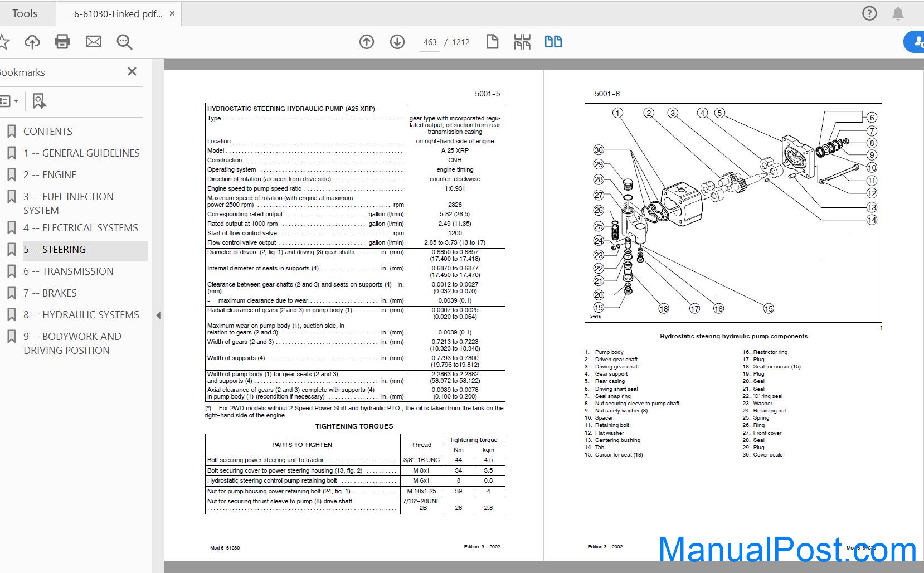Image resolution: width=924 pixels, height=573 pixels.
Task: Click bookmark icon beside 2 -- ENGINE
Action: 11,175
